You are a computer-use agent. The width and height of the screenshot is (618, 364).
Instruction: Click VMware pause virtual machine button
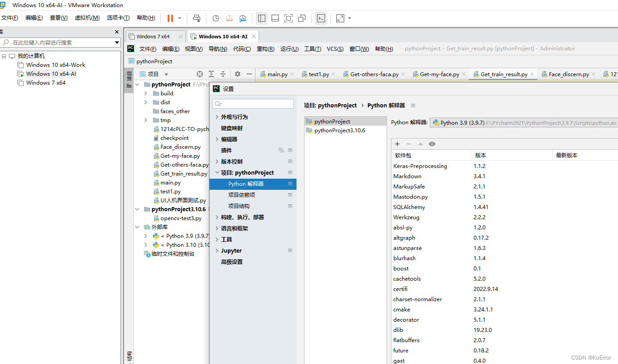(170, 18)
